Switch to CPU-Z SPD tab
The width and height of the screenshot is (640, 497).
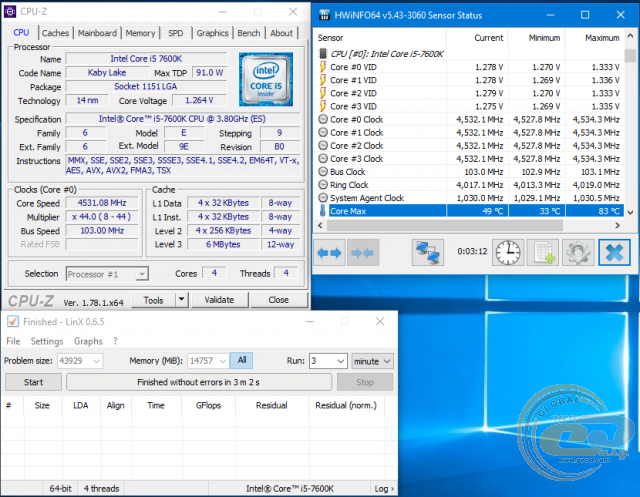176,33
